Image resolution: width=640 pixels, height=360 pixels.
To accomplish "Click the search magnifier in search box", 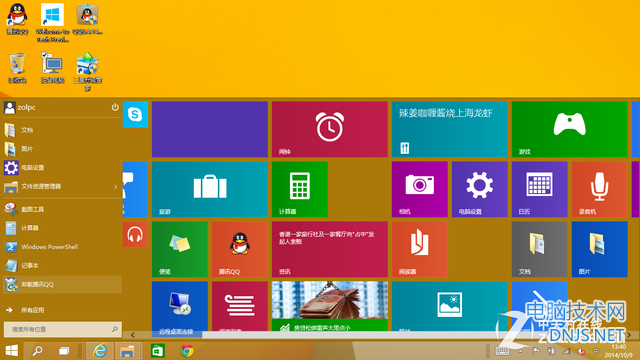I will click(115, 329).
